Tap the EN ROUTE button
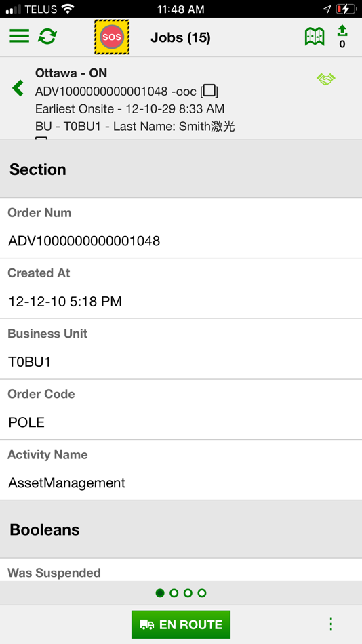 point(181,624)
